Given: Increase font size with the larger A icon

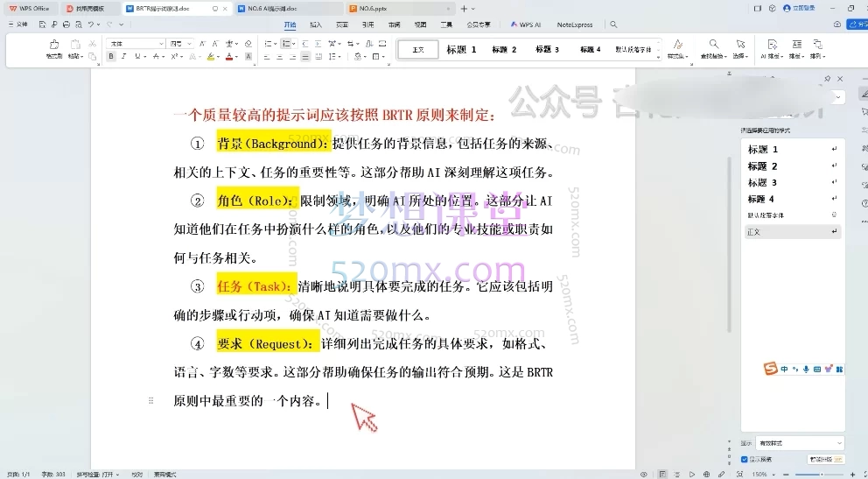Looking at the screenshot, I should tap(203, 43).
